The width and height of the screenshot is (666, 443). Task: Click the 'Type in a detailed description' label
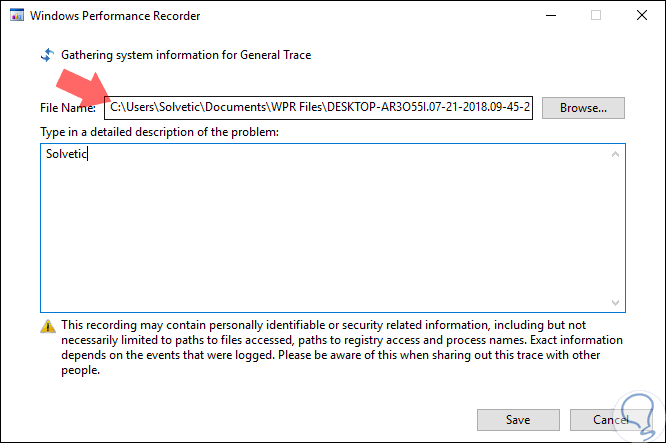click(159, 131)
